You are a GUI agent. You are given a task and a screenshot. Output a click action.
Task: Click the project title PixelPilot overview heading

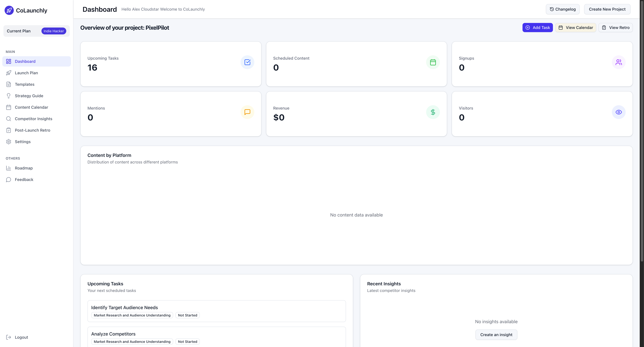pos(124,28)
